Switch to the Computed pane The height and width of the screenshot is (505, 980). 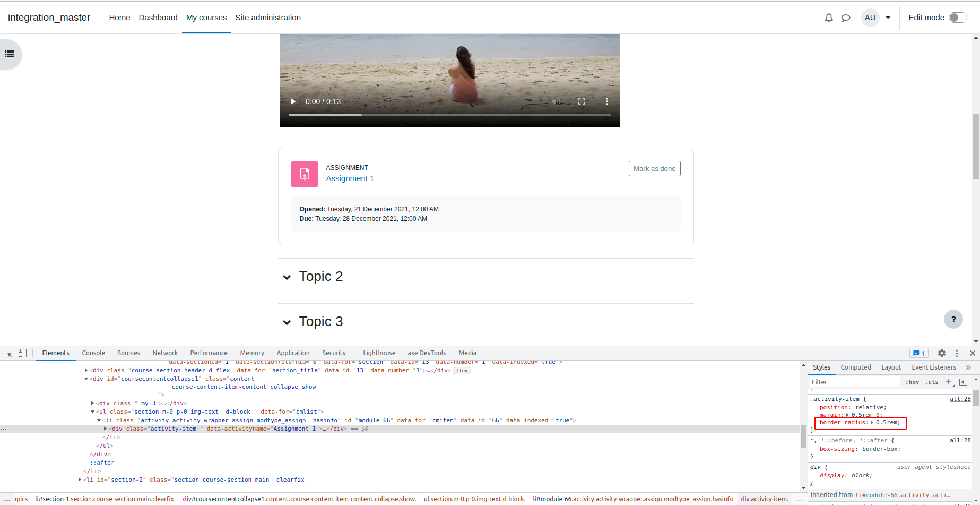click(855, 367)
